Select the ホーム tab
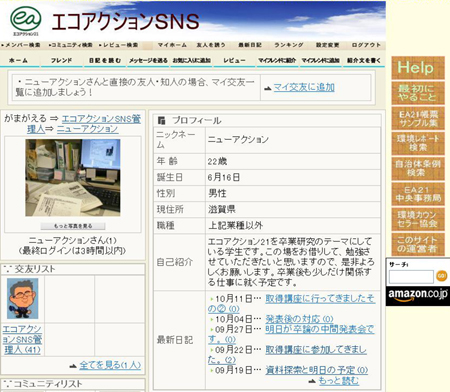 pos(19,61)
